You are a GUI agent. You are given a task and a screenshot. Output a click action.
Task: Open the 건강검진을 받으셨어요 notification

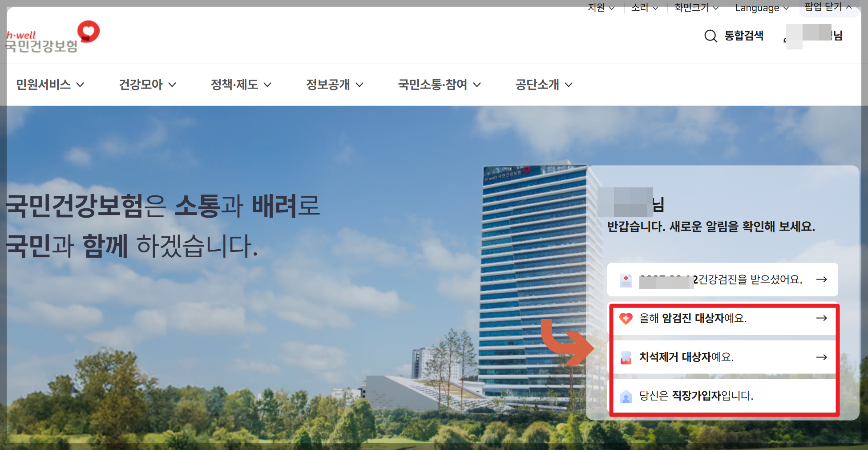tap(723, 280)
